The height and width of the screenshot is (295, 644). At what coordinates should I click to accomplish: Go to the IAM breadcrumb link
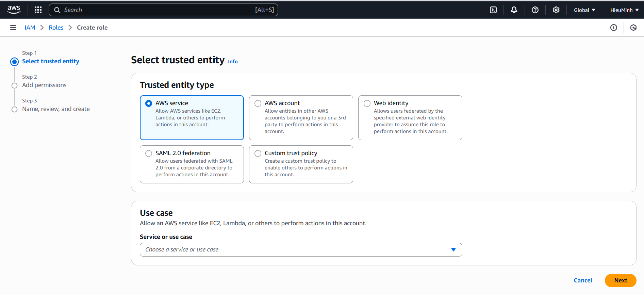(x=30, y=28)
